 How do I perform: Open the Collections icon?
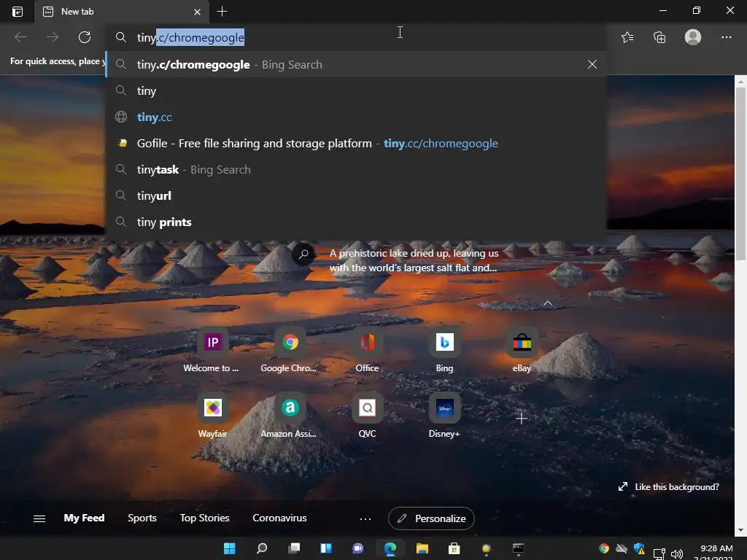click(x=659, y=37)
